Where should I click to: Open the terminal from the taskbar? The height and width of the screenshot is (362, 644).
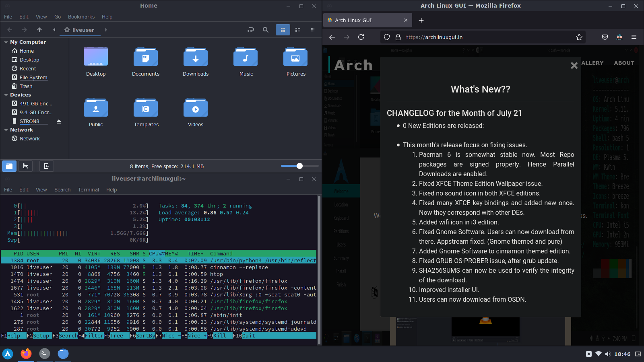point(45,354)
